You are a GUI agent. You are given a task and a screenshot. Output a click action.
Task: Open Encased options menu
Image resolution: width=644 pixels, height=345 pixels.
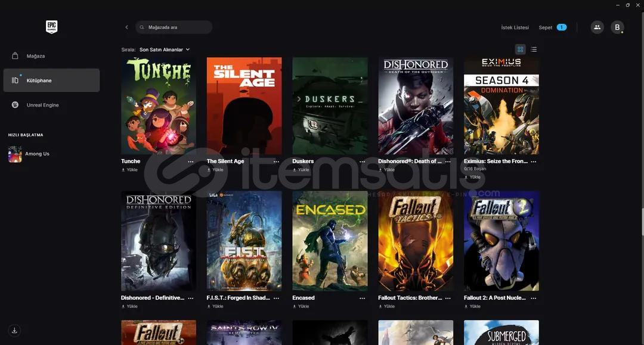[x=363, y=299]
